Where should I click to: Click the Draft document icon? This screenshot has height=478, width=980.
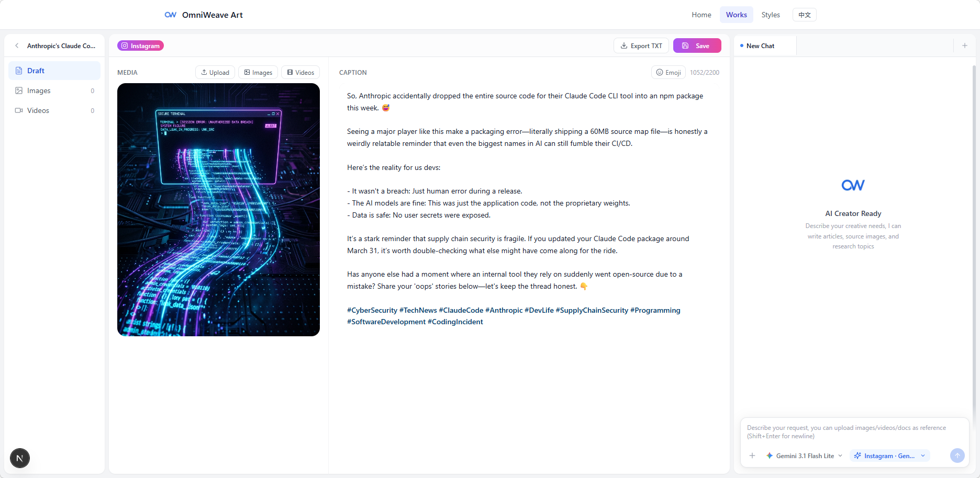[19, 71]
